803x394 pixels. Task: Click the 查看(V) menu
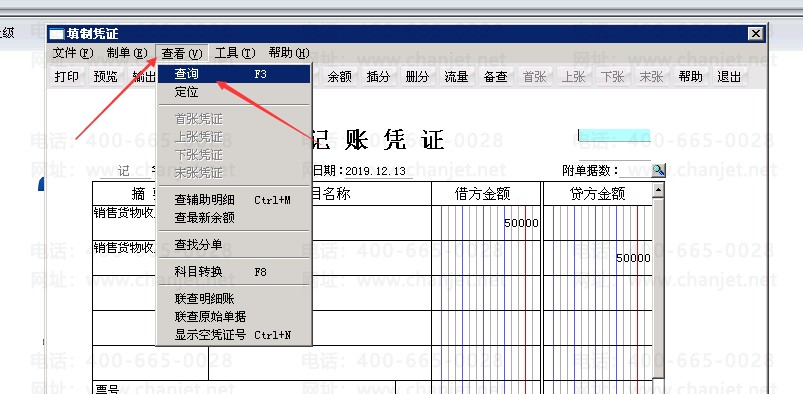pos(182,53)
